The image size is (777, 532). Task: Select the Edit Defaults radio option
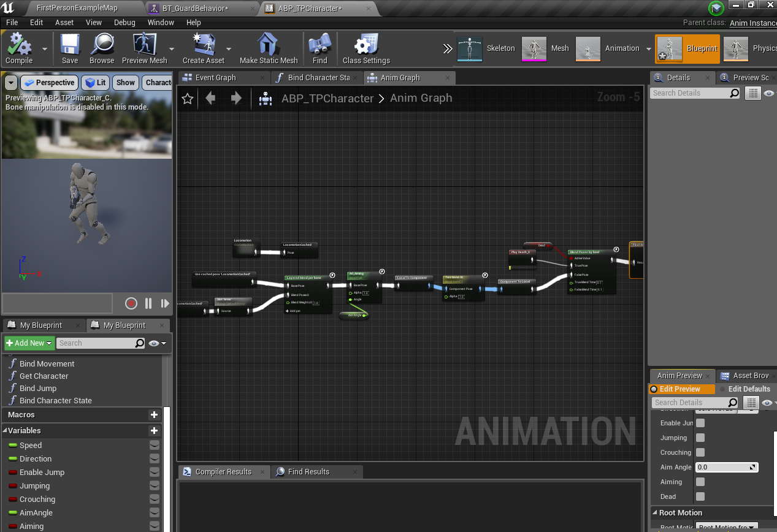[745, 389]
